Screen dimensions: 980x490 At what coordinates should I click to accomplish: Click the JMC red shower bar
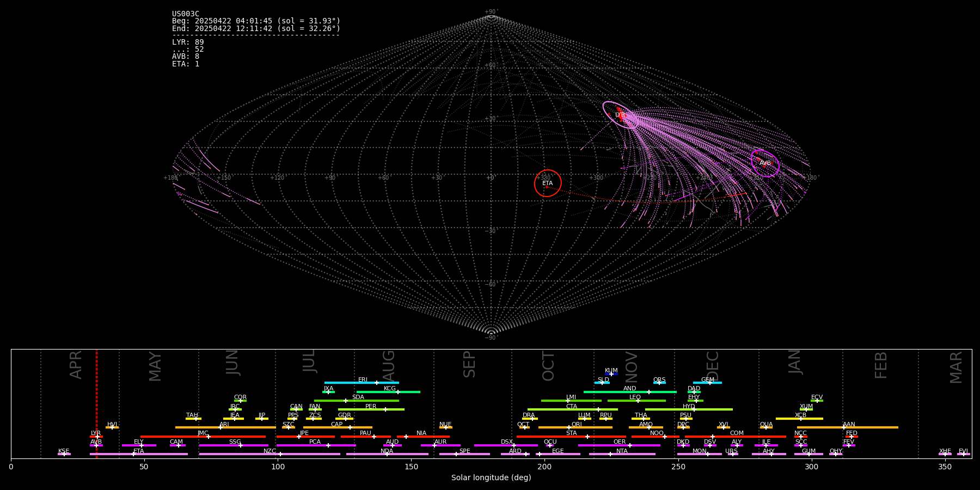point(203,437)
